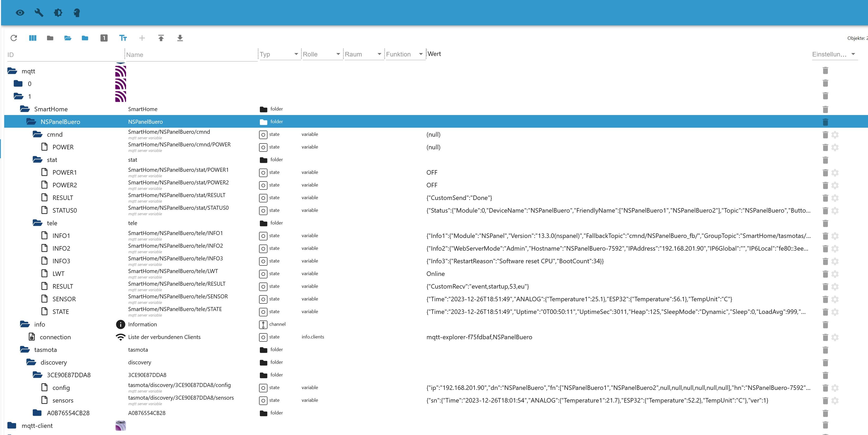868x435 pixels.
Task: Delete the NSPanelBuero folder
Action: 825,122
